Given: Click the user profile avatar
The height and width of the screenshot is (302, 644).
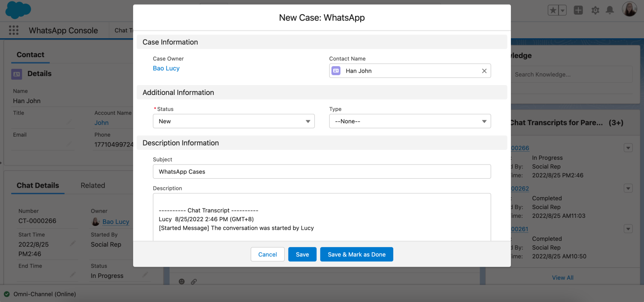Looking at the screenshot, I should (x=629, y=9).
